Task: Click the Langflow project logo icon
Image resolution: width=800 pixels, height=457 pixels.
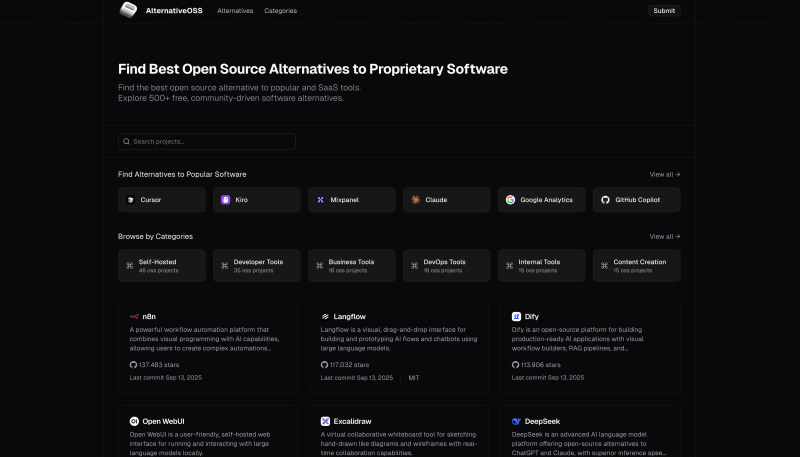Action: pyautogui.click(x=325, y=317)
